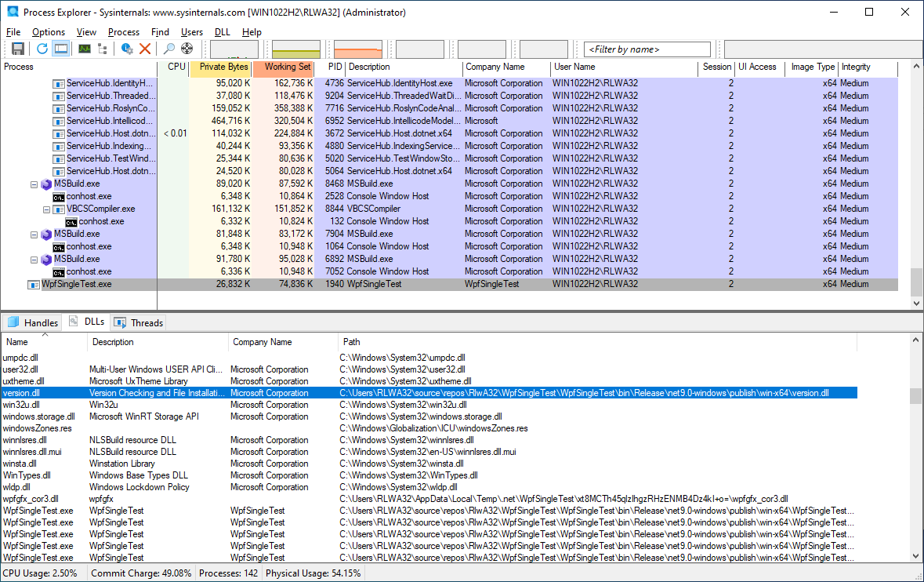Click the CPU usage mini graph in toolbar
This screenshot has height=582, width=924.
click(234, 49)
